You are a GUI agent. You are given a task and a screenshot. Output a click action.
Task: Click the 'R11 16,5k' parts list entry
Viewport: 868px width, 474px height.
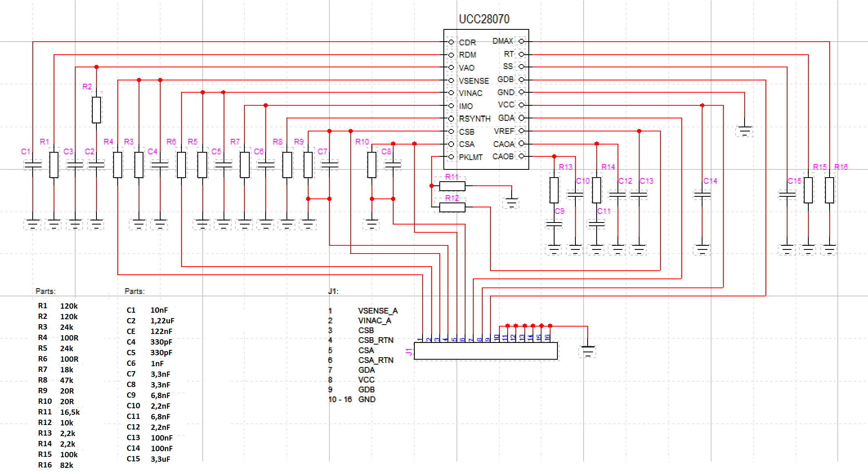[x=59, y=412]
